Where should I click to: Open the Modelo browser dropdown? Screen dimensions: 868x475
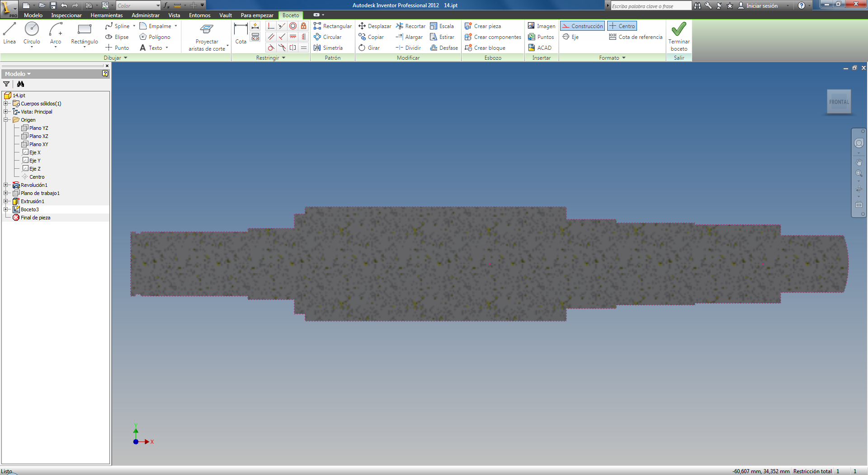(18, 74)
